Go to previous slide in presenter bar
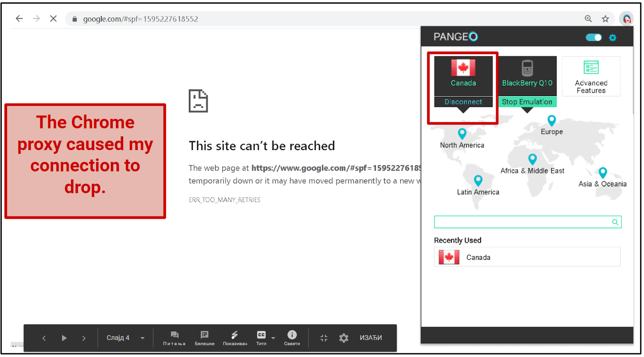Viewport: 644px width, 357px height. click(x=44, y=338)
